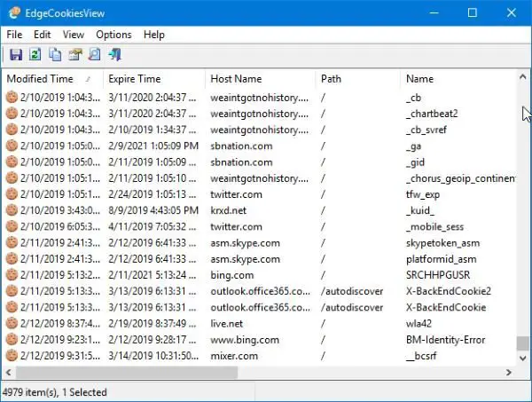The width and height of the screenshot is (532, 402).
Task: Click the cookie icon of the _cb_svref row
Action: 12,130
